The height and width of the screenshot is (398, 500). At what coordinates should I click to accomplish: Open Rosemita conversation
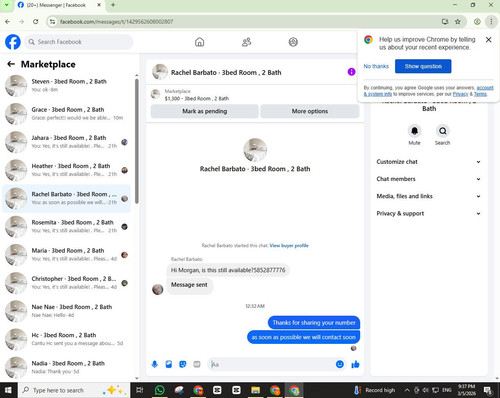click(67, 226)
